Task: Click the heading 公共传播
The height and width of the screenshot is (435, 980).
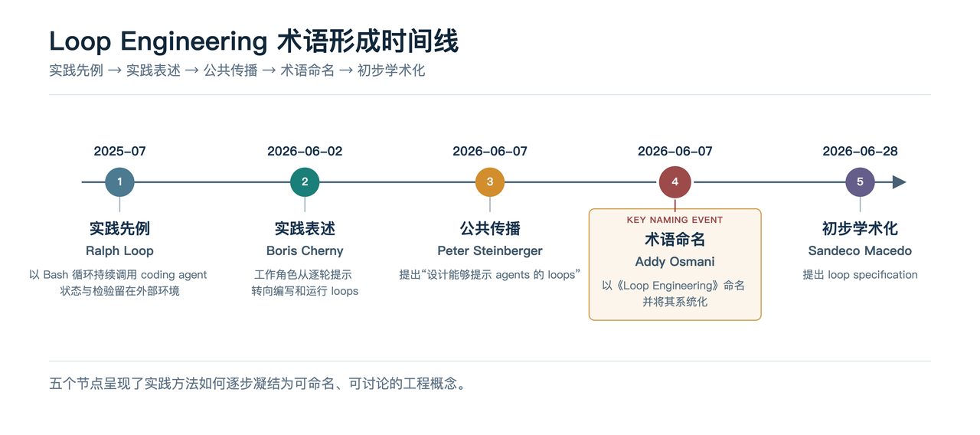Action: [490, 228]
